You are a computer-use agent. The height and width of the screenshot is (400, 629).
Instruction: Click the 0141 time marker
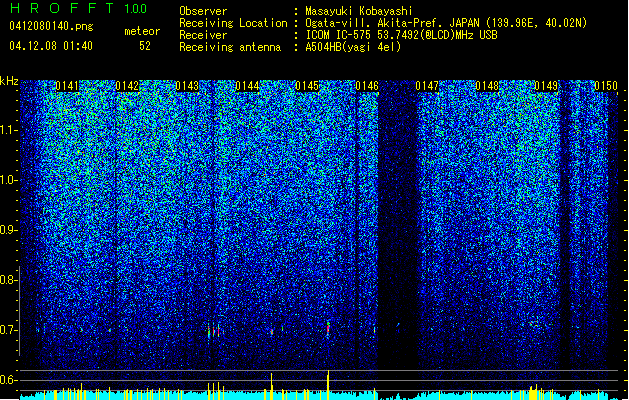pyautogui.click(x=67, y=86)
